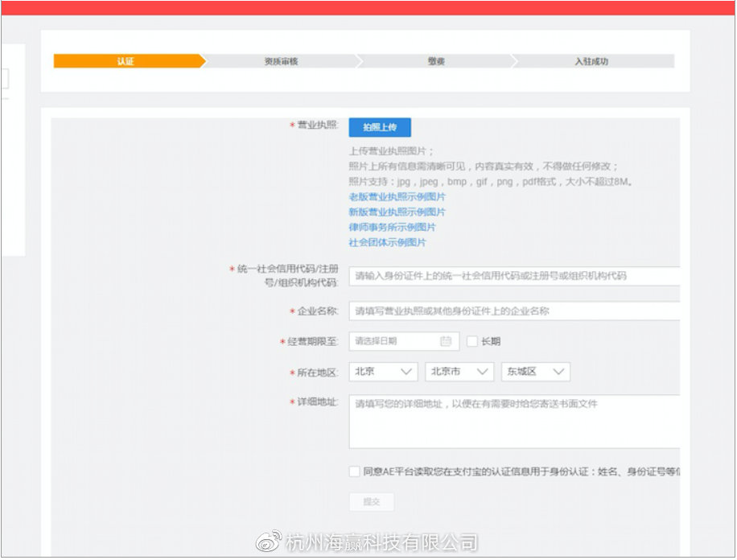Image resolution: width=737 pixels, height=560 pixels.
Task: Check the 长期 checkbox
Action: coord(472,341)
